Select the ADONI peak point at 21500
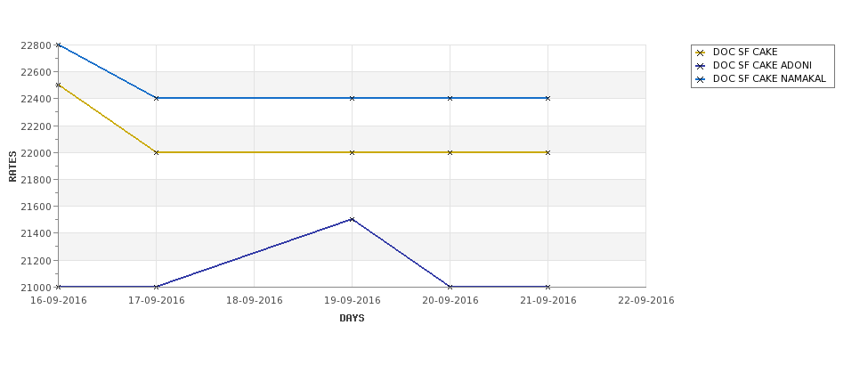This screenshot has height=382, width=868. pyautogui.click(x=352, y=219)
